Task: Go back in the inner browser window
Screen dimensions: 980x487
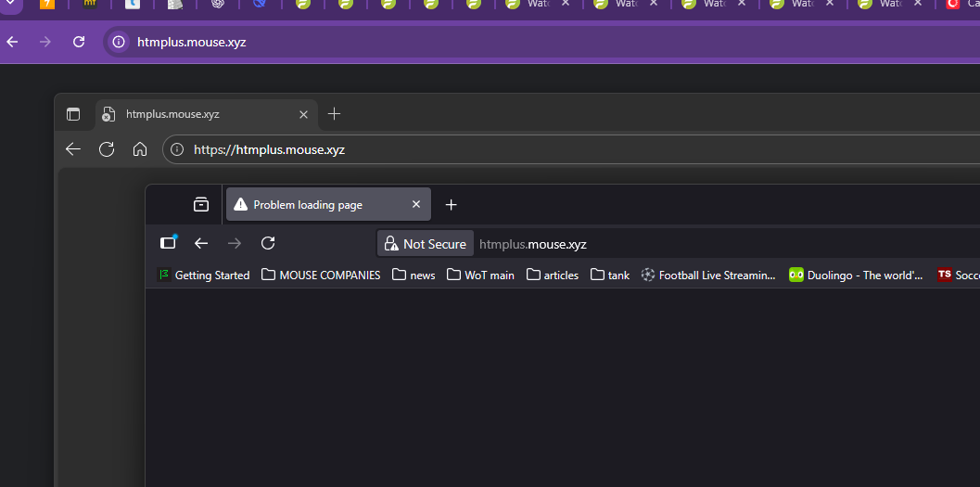Action: 200,243
